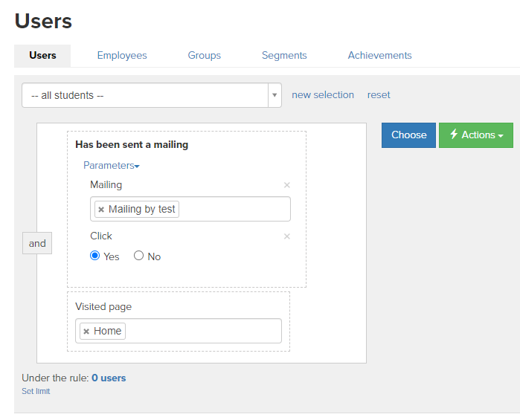Click the blue Choose button

click(408, 135)
